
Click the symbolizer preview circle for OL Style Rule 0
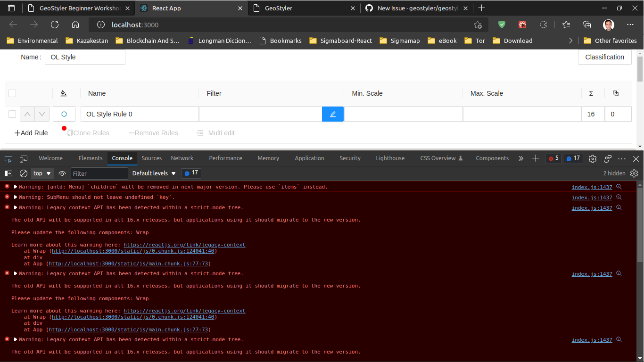click(64, 114)
